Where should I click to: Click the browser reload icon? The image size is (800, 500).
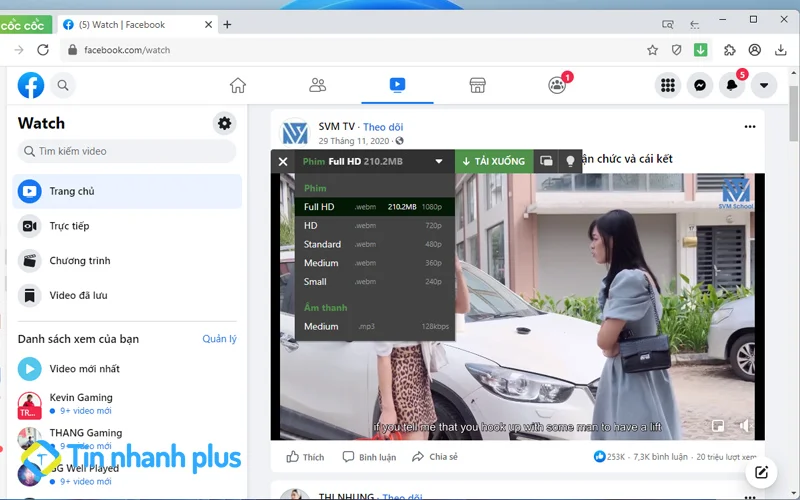[x=43, y=49]
